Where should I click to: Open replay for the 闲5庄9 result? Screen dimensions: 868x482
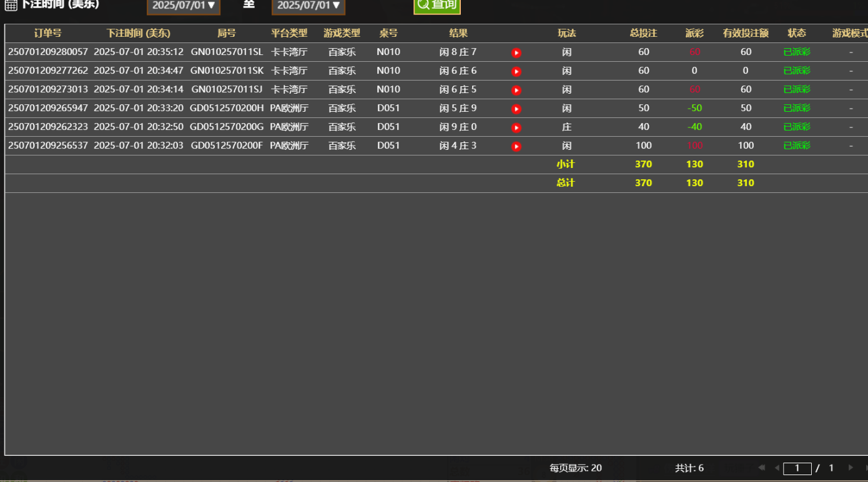click(516, 108)
